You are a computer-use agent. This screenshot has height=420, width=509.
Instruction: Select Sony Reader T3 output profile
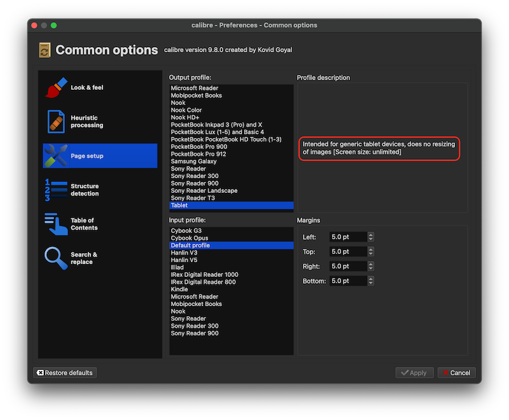click(232, 198)
